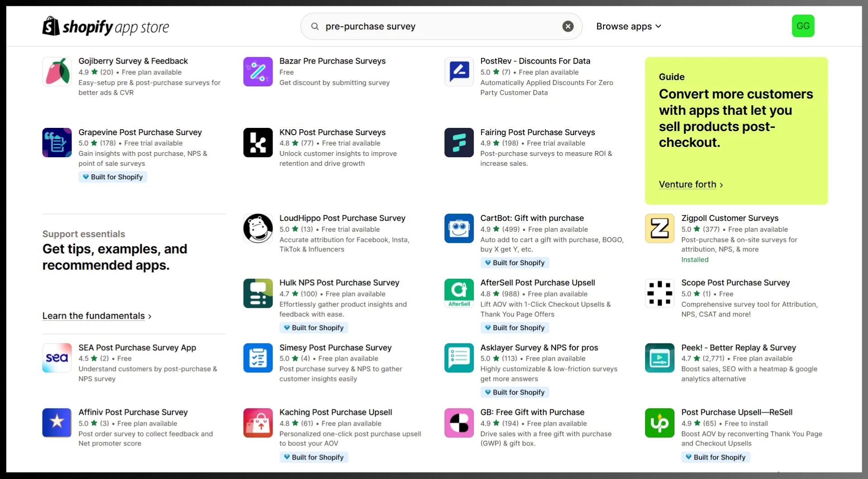Viewport: 868px width, 479px height.
Task: Open KNO Post Purchase Surveys icon
Action: tap(258, 142)
